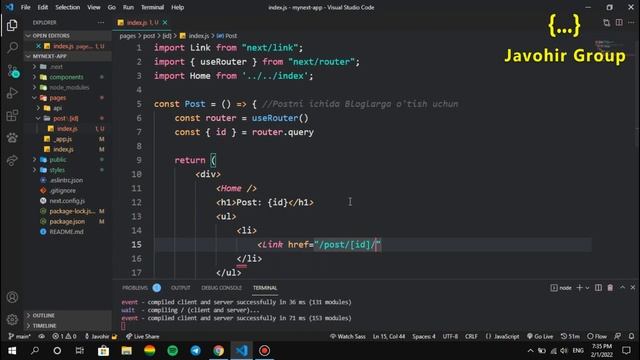Click errors and warnings status indicator
Image resolution: width=640 pixels, height=360 pixels.
[x=64, y=336]
